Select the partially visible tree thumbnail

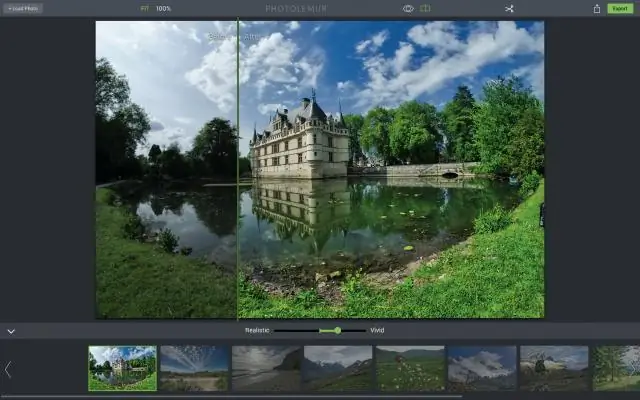(617, 368)
